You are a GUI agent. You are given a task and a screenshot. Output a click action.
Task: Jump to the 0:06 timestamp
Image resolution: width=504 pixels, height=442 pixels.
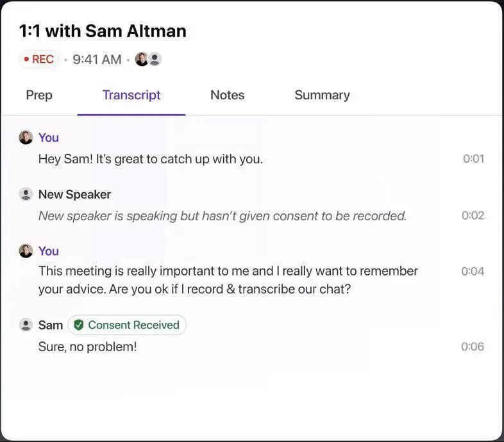pos(473,347)
